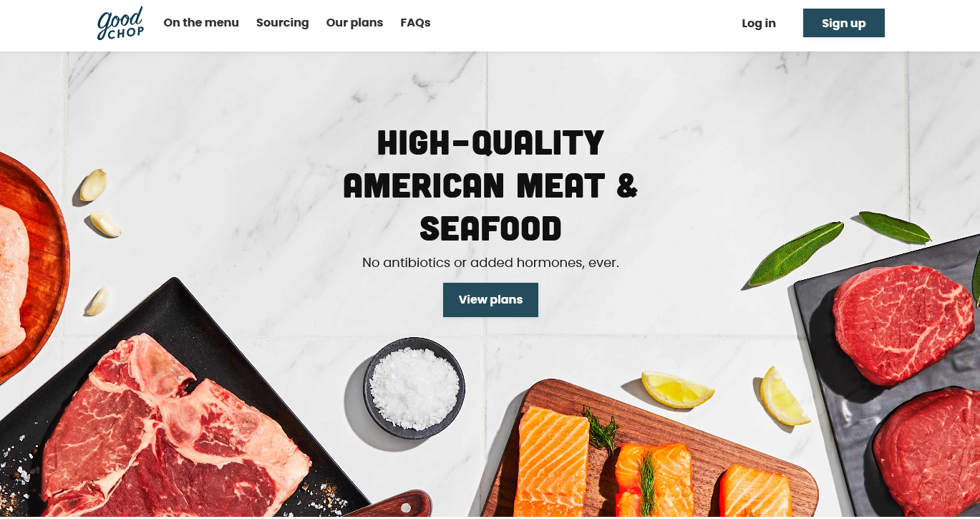This screenshot has width=980, height=519.
Task: Click the Sign up button
Action: tap(844, 23)
